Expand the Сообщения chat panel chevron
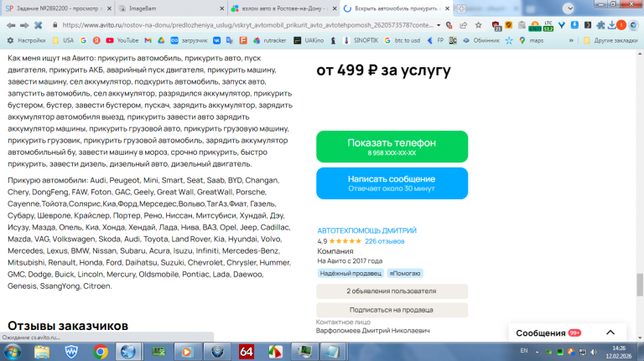This screenshot has height=361, width=644. coord(610,333)
